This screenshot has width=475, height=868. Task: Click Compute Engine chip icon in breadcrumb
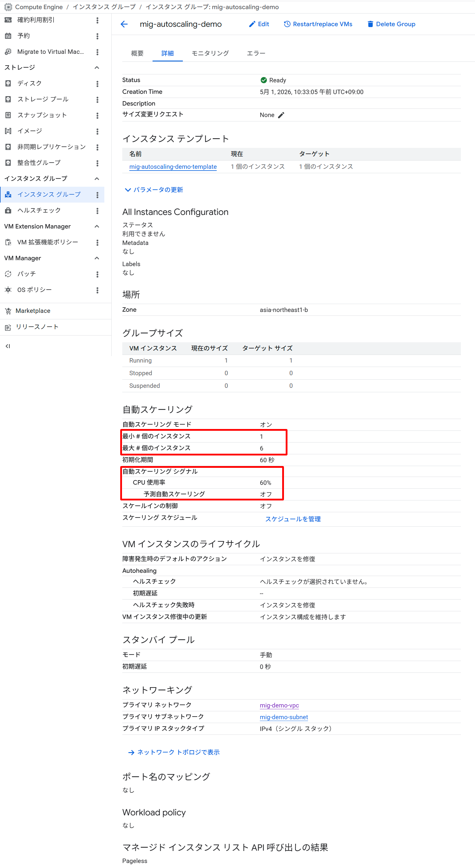coord(8,7)
